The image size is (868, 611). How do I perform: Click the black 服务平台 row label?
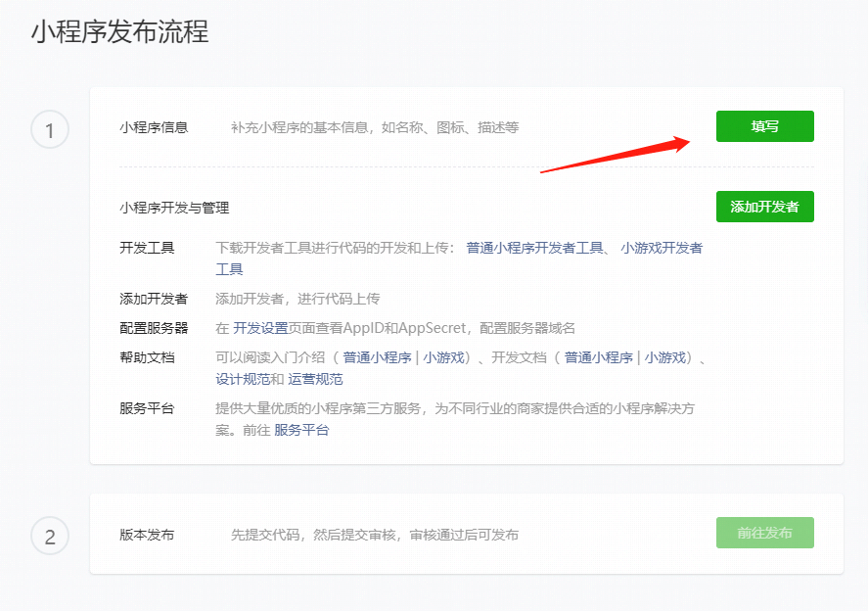click(147, 408)
